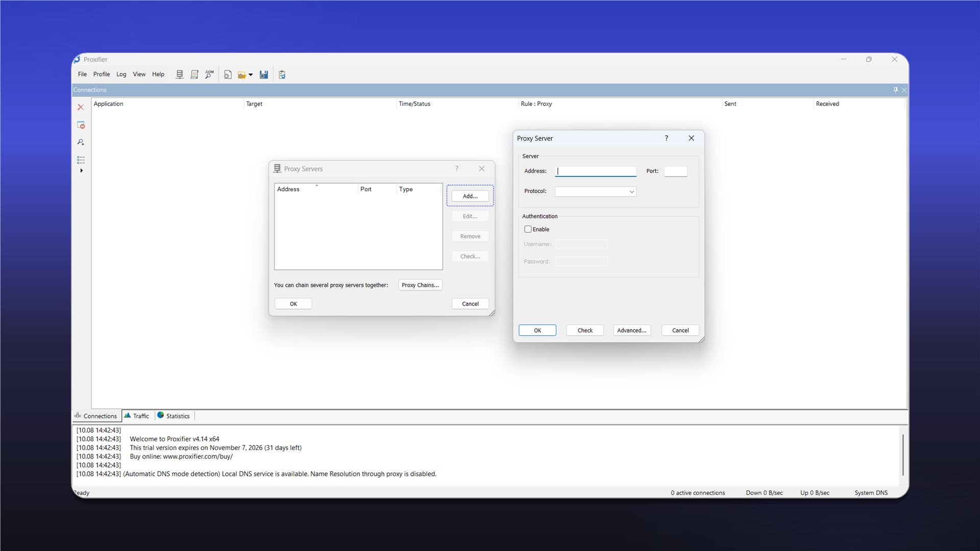Open the Profile menu
This screenshot has width=980, height=551.
(102, 74)
